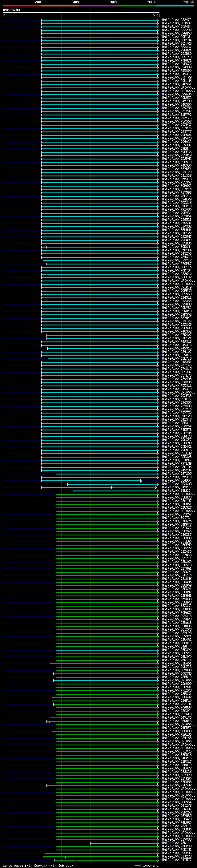Select UniRef100_P25819 in the hit list
197x868 pixels.
(x=176, y=155)
